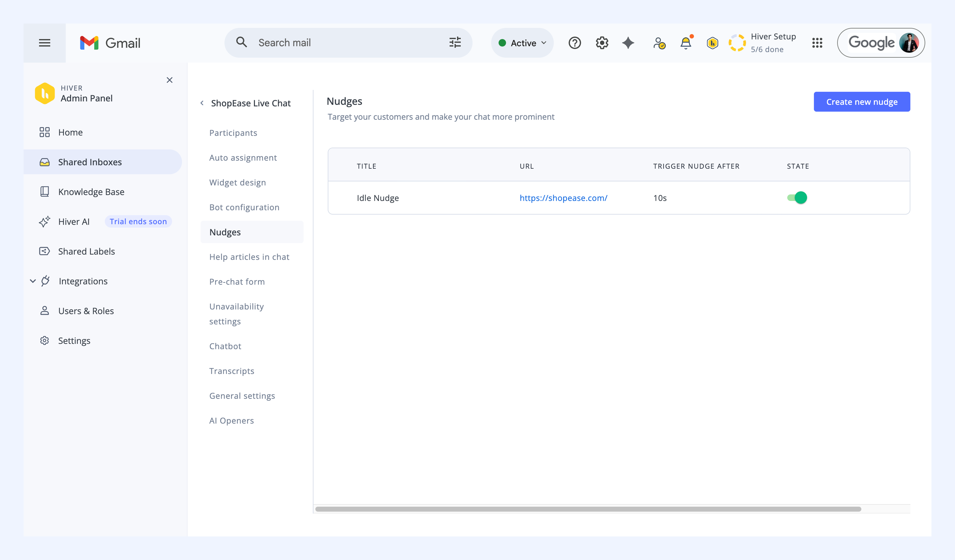
Task: Close the Hiver Admin Panel
Action: click(169, 80)
